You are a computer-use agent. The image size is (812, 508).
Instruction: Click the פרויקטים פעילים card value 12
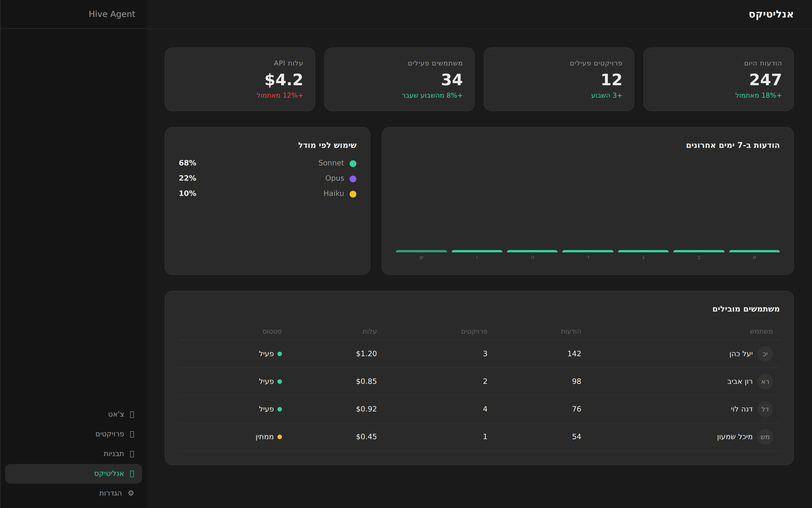tap(611, 80)
